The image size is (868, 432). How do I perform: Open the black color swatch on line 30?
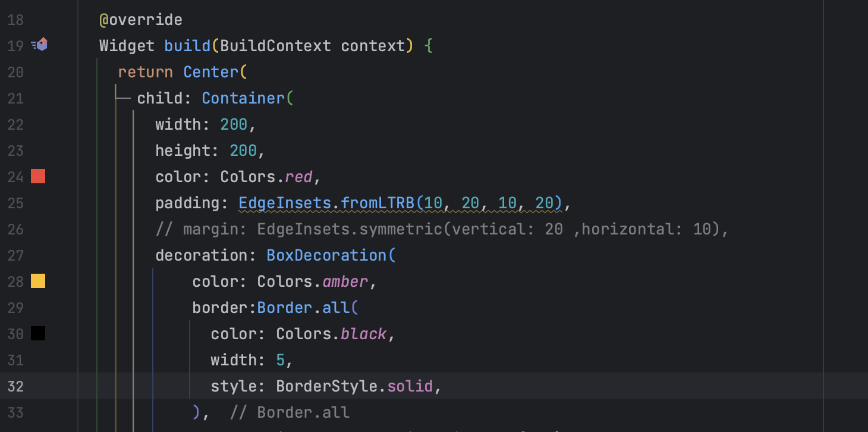(38, 333)
